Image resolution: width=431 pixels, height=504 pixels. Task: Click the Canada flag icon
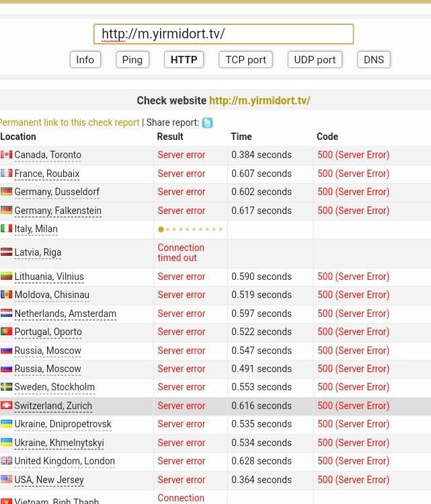coord(7,155)
